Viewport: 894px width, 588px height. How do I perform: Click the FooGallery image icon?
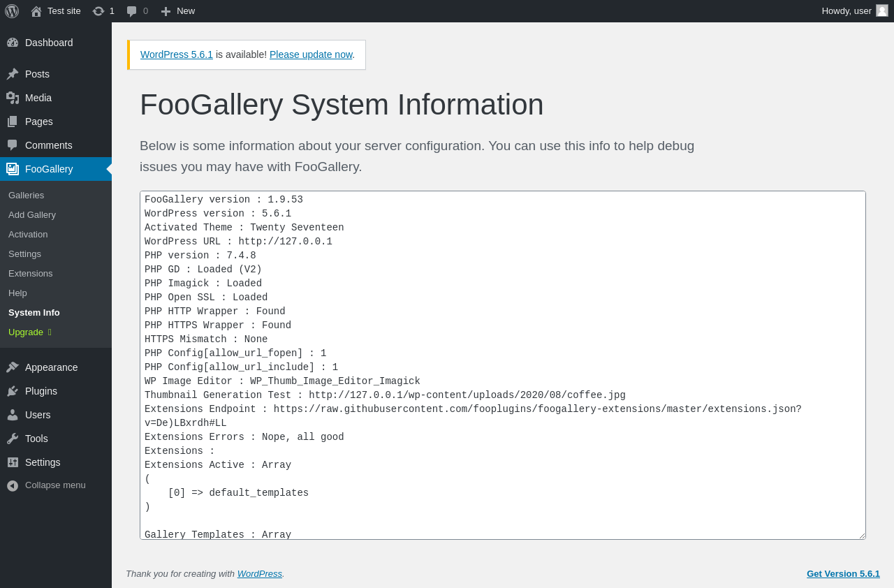click(x=13, y=169)
